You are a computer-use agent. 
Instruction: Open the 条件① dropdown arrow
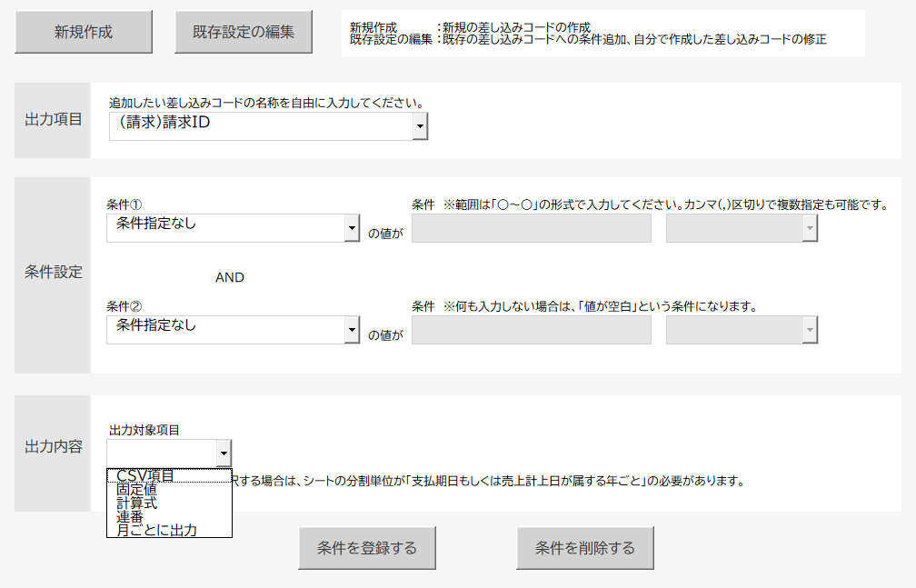pos(353,229)
